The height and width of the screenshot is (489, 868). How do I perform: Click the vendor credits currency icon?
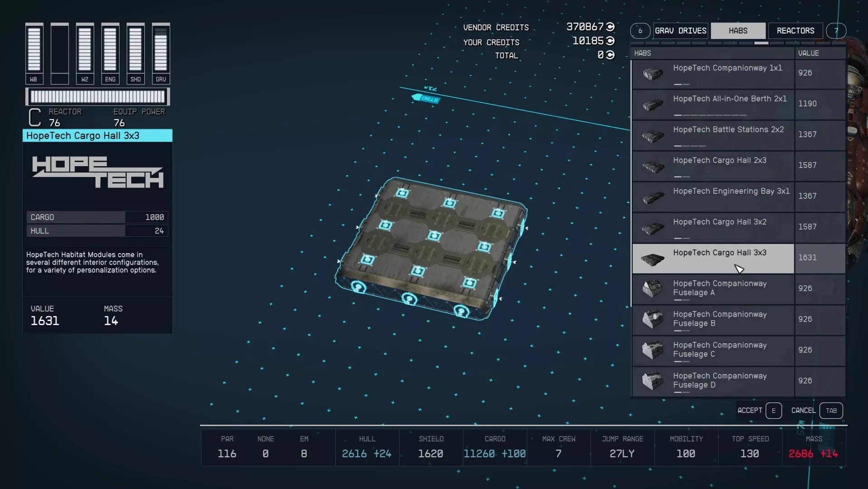(610, 27)
